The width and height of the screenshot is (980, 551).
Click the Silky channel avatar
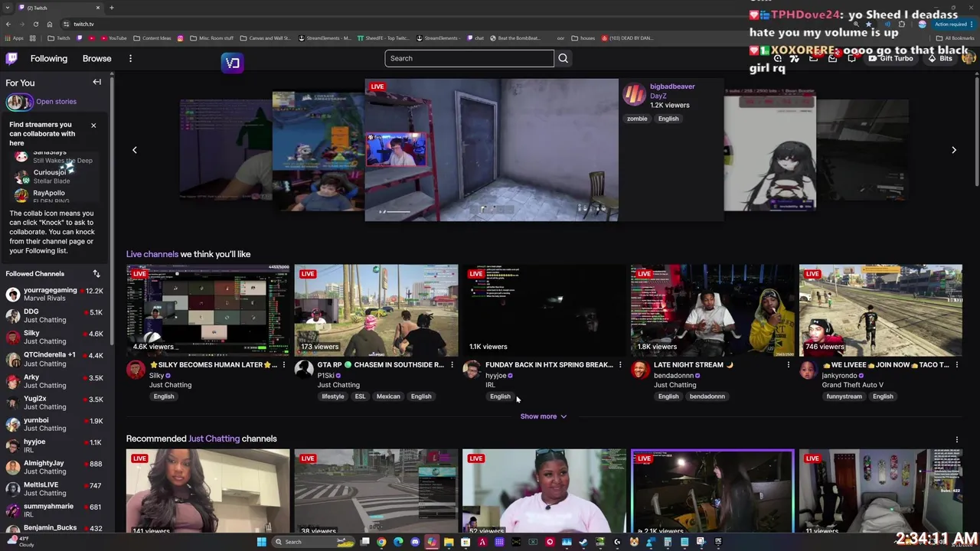click(136, 370)
